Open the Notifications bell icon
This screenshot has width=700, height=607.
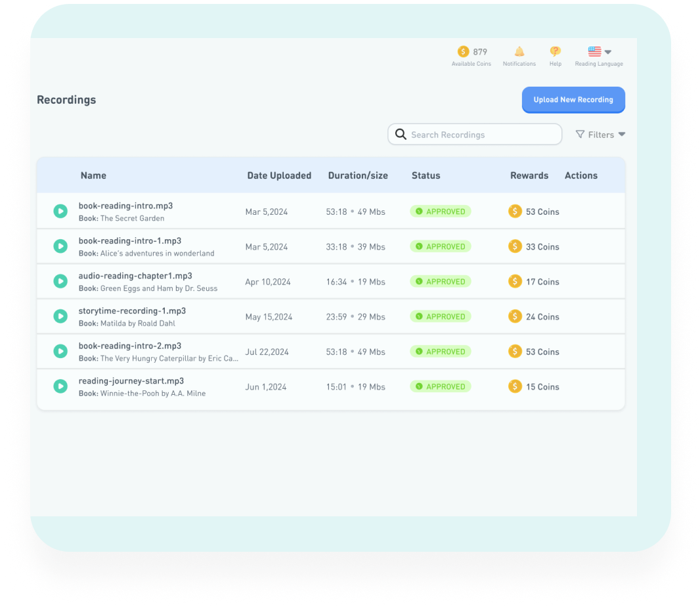[x=519, y=52]
